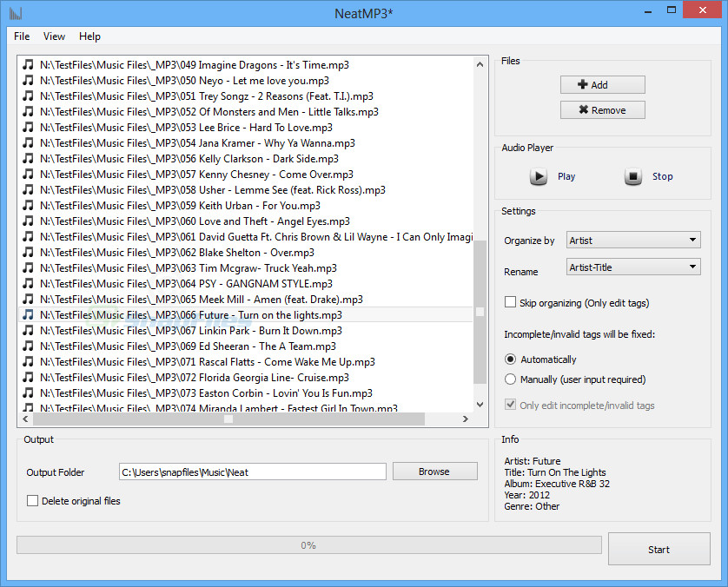Image resolution: width=728 pixels, height=587 pixels.
Task: Select '058 Usher - Lemme See' row
Action: coord(246,190)
